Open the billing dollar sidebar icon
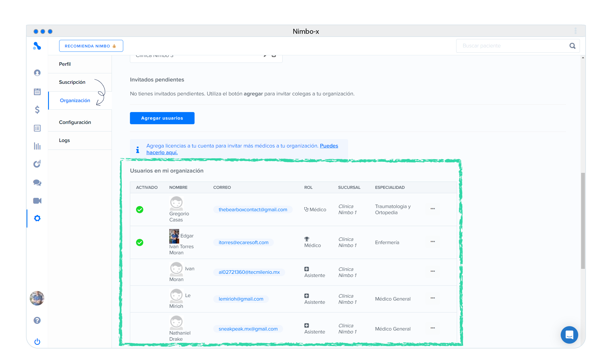Screen dimensions: 612x364 click(x=37, y=110)
